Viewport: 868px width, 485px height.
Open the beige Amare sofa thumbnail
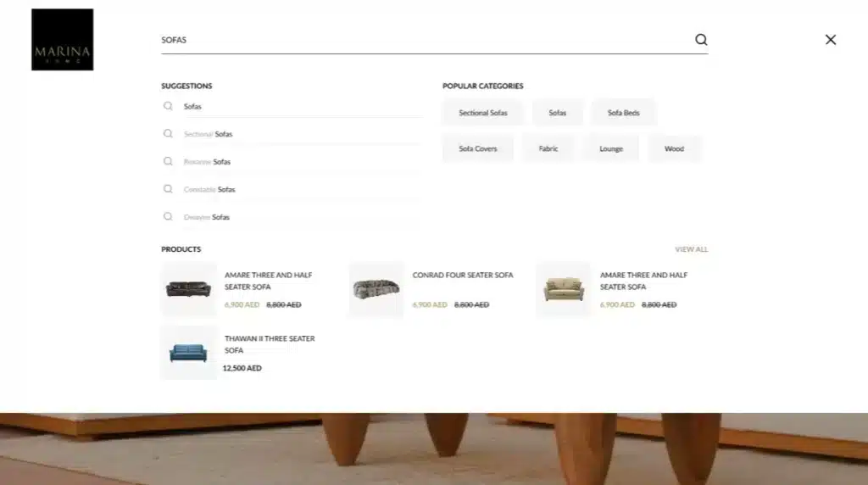coord(563,289)
